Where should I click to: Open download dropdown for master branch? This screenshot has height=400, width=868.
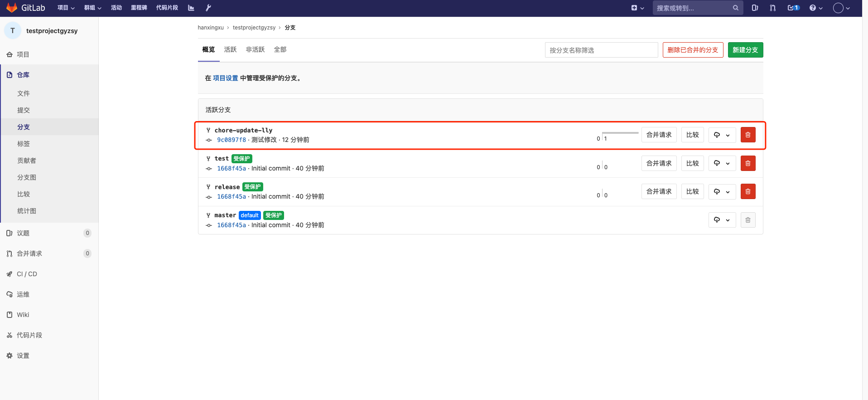click(x=722, y=220)
